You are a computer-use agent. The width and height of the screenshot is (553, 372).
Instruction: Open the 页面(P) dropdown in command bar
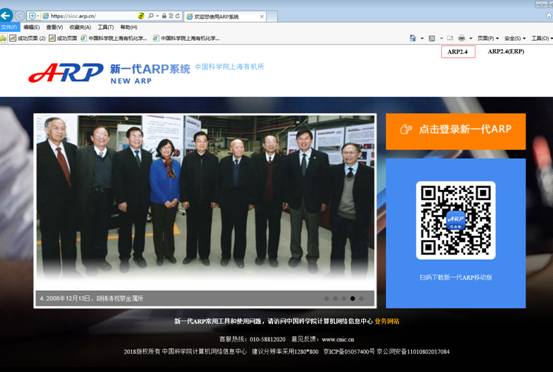488,38
